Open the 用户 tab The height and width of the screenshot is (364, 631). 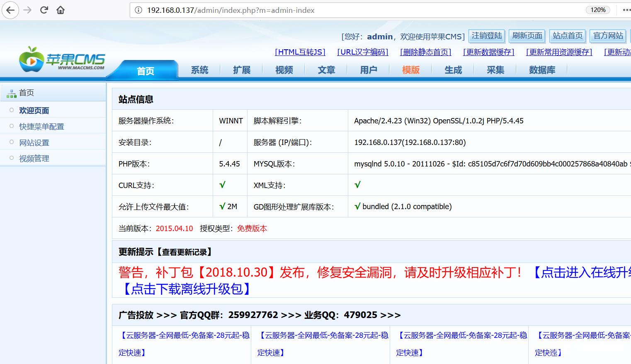[369, 70]
